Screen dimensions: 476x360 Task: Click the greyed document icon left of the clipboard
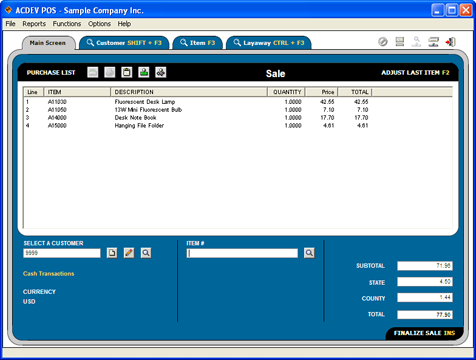[x=110, y=72]
